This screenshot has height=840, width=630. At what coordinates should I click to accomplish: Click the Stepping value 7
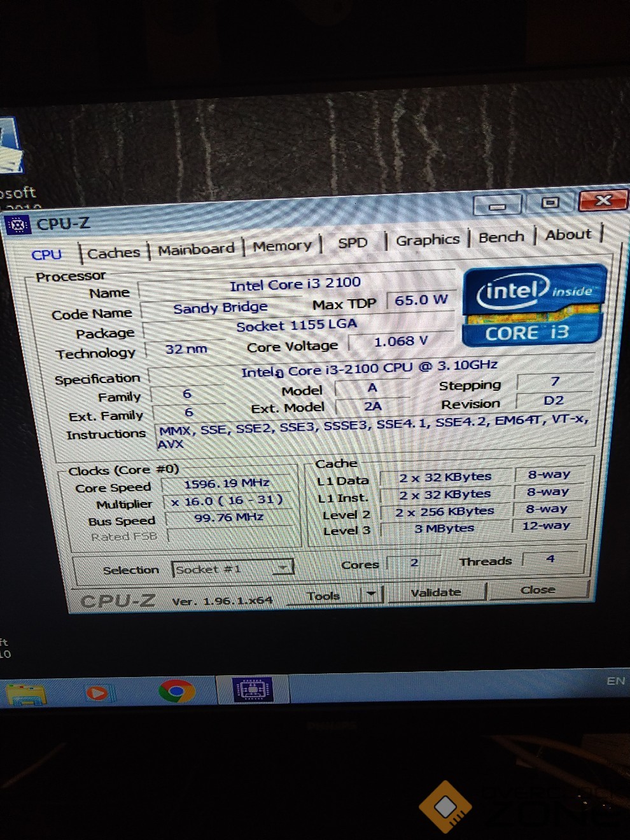pyautogui.click(x=555, y=382)
